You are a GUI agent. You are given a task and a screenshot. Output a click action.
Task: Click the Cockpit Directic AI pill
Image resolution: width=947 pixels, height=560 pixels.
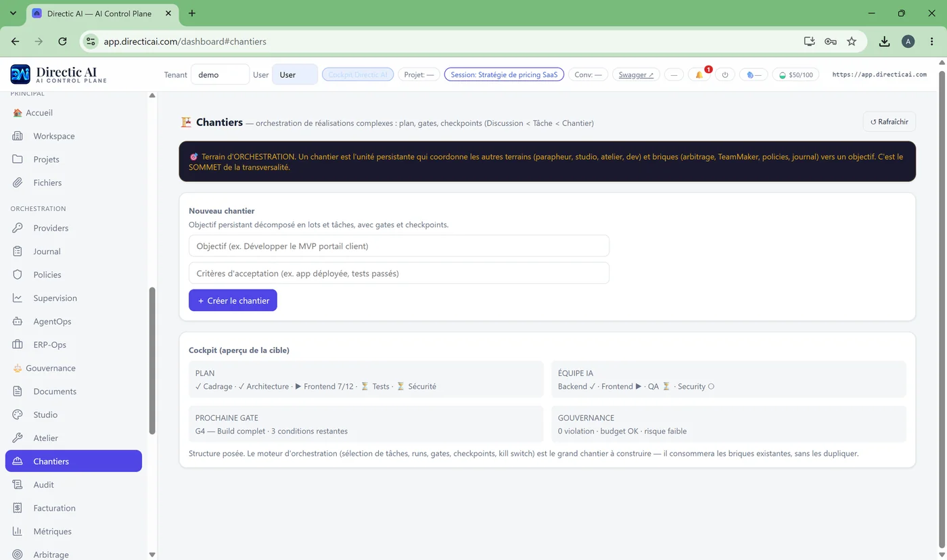click(358, 74)
